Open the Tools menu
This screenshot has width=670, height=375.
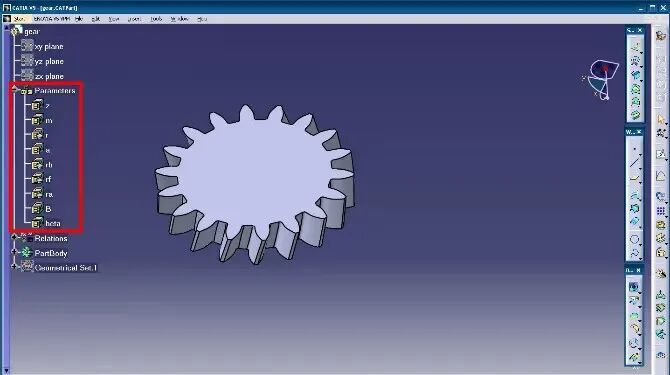[x=156, y=19]
